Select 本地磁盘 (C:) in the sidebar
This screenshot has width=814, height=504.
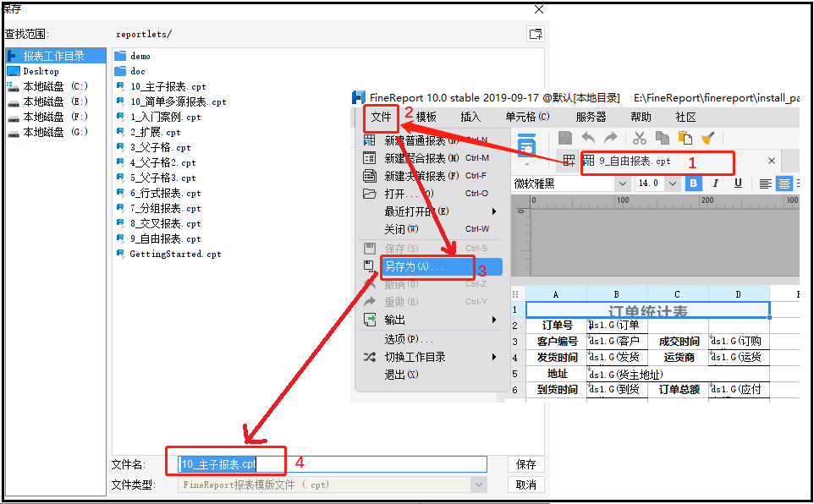click(x=56, y=86)
